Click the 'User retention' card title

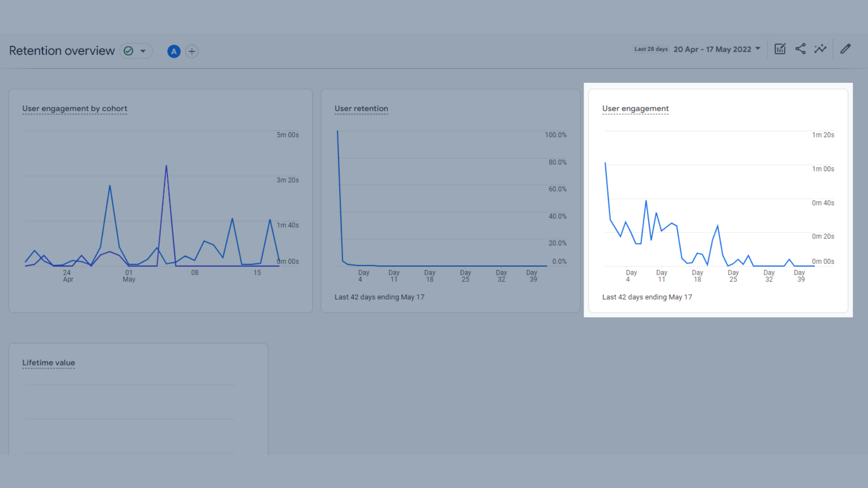tap(361, 108)
